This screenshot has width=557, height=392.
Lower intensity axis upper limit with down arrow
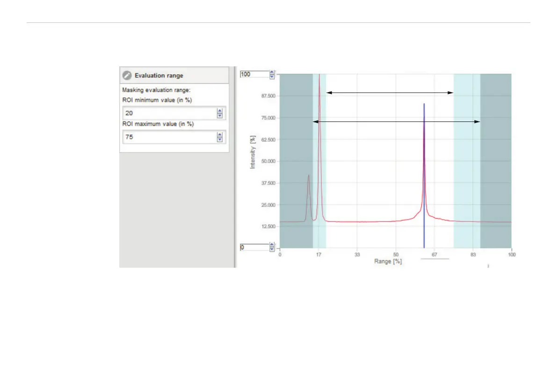pyautogui.click(x=272, y=77)
